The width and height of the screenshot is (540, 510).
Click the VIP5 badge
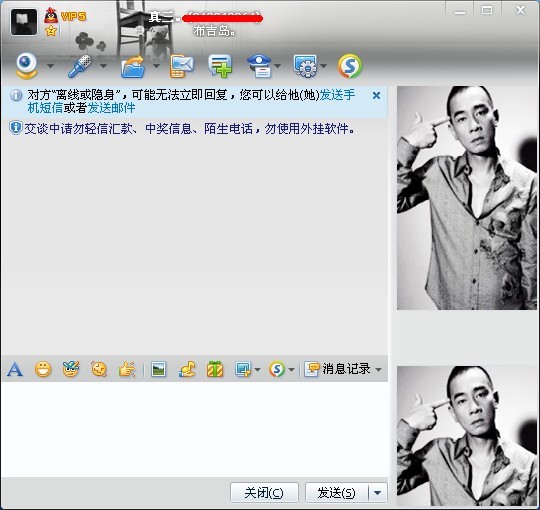point(73,16)
